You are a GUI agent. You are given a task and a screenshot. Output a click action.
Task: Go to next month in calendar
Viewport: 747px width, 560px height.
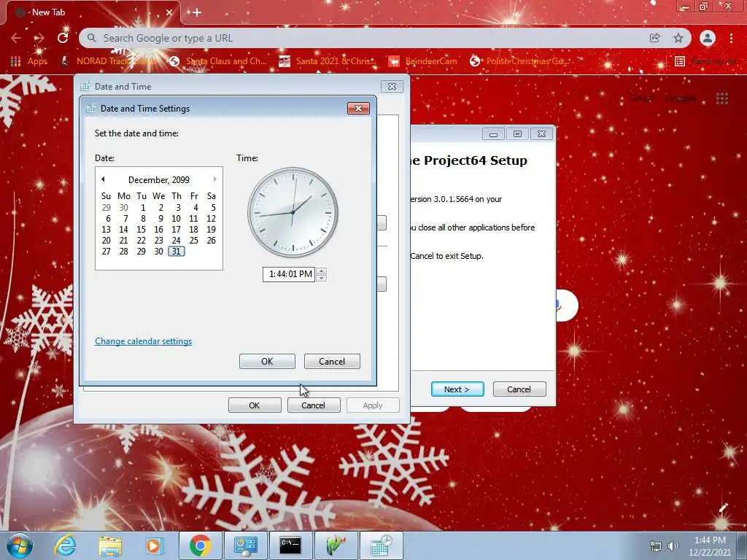[215, 179]
